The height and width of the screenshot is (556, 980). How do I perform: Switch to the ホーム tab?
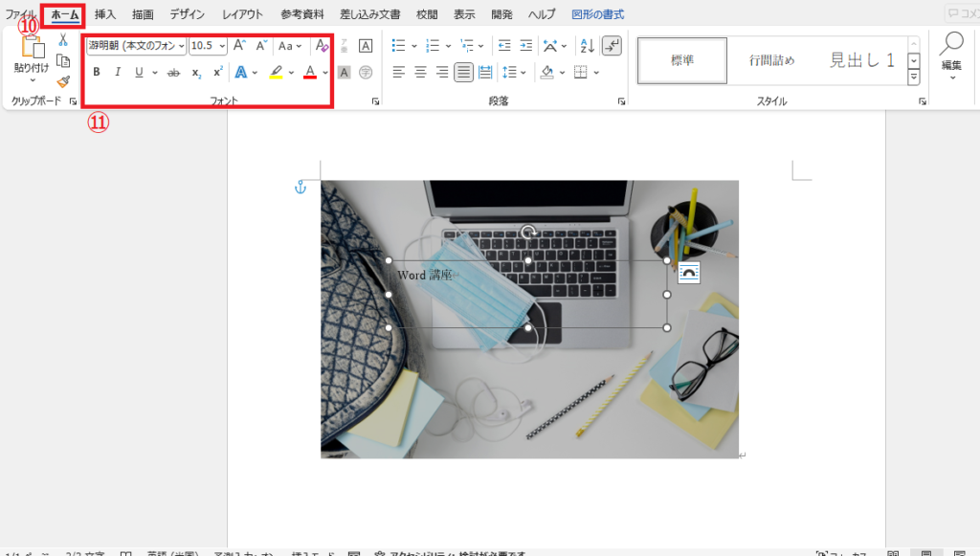65,14
